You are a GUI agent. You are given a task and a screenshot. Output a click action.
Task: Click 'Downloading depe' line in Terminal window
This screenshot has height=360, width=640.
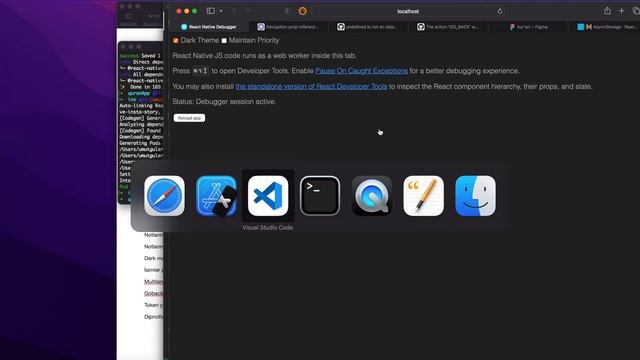click(x=141, y=137)
